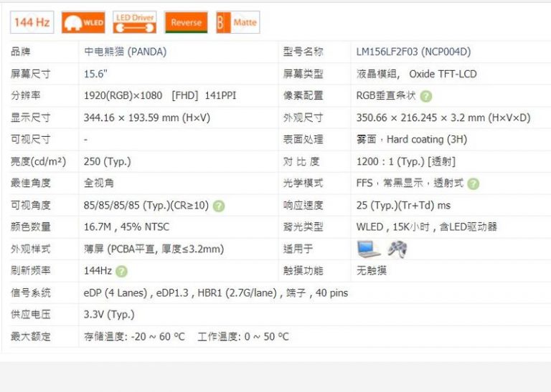The image size is (551, 392).
Task: Select the 15.6" screen size value
Action: click(x=95, y=74)
